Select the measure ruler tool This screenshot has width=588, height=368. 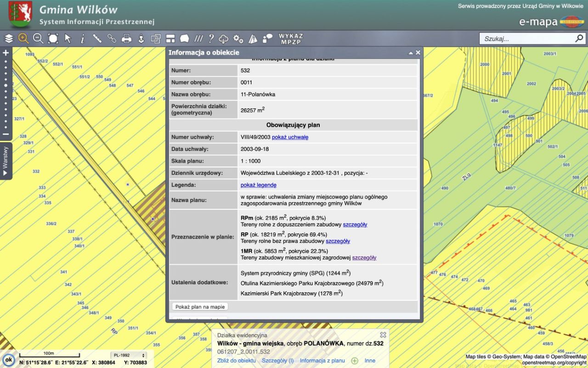coord(97,39)
